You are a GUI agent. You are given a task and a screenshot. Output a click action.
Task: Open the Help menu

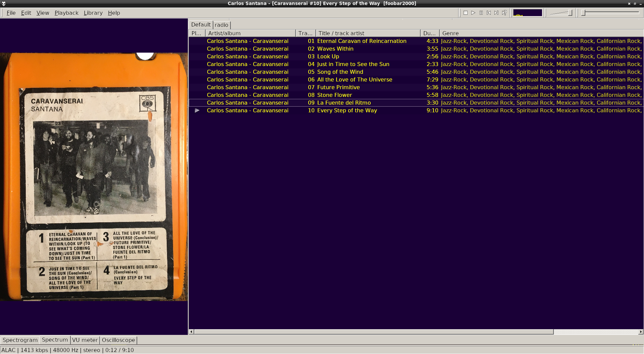click(x=114, y=13)
